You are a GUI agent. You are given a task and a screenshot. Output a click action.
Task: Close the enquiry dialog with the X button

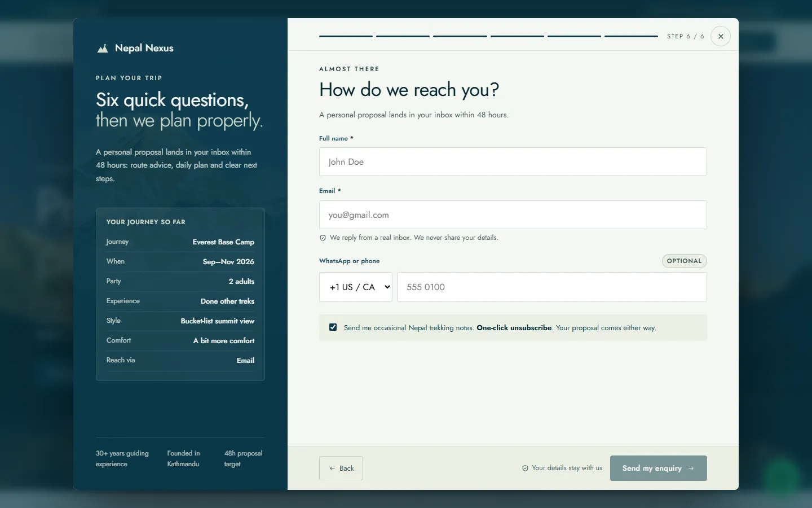(721, 36)
